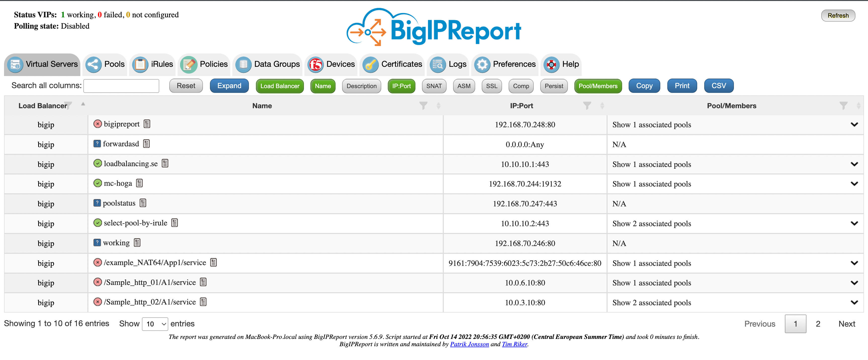Toggle the SNAT column visibility

coord(434,86)
